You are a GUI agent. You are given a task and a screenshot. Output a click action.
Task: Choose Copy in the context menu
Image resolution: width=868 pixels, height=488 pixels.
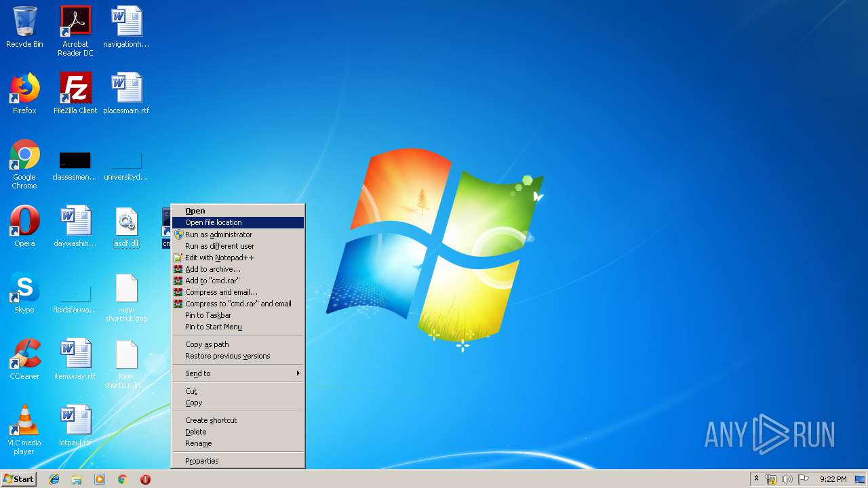pos(237,403)
